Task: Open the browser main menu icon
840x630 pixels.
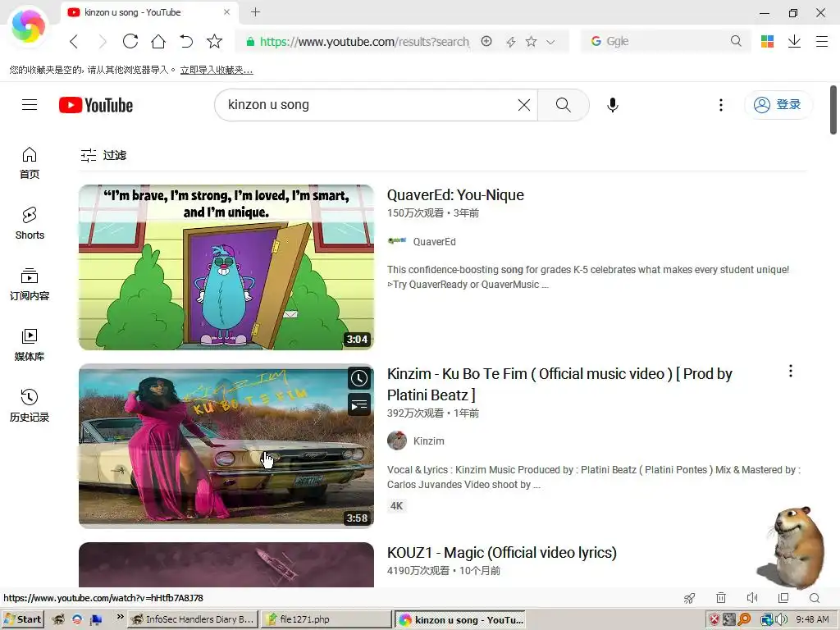Action: coord(822,41)
